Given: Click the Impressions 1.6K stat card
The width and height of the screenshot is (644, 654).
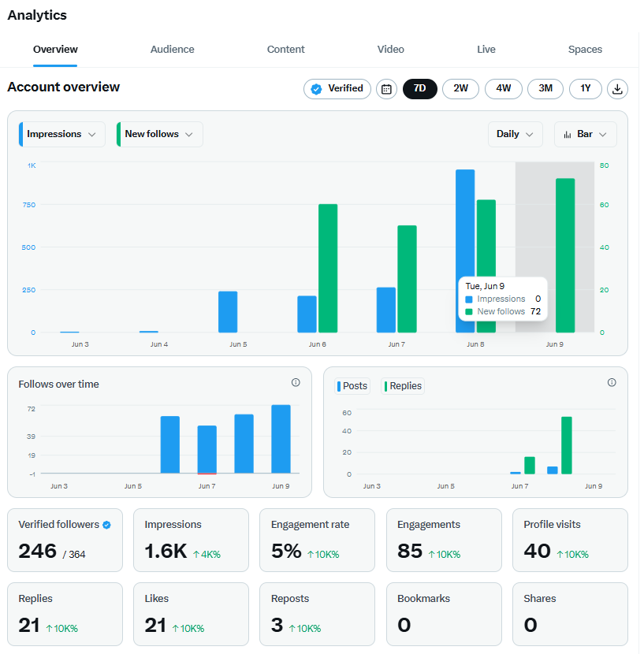Looking at the screenshot, I should 192,540.
